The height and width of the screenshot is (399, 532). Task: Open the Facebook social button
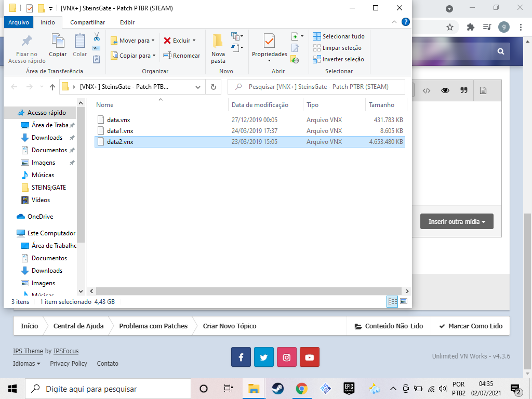pos(241,357)
